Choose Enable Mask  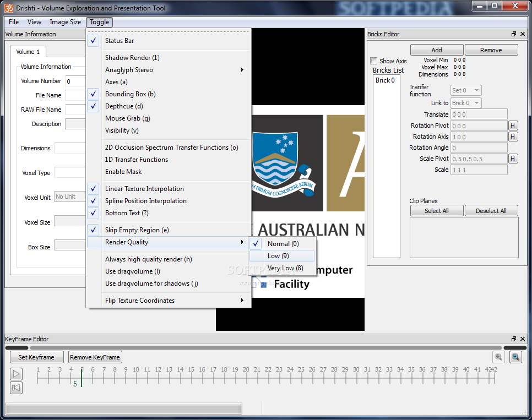pyautogui.click(x=169, y=172)
